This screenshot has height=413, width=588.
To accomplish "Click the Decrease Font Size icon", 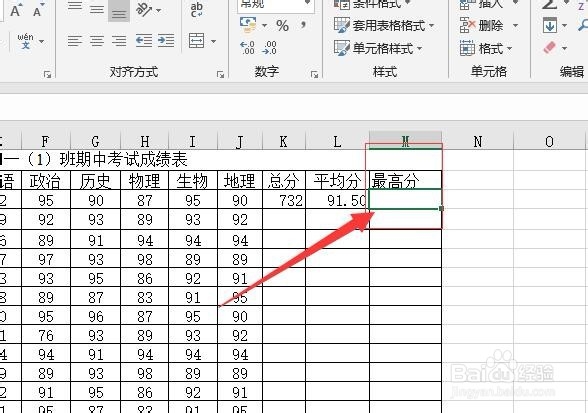I will tap(39, 10).
